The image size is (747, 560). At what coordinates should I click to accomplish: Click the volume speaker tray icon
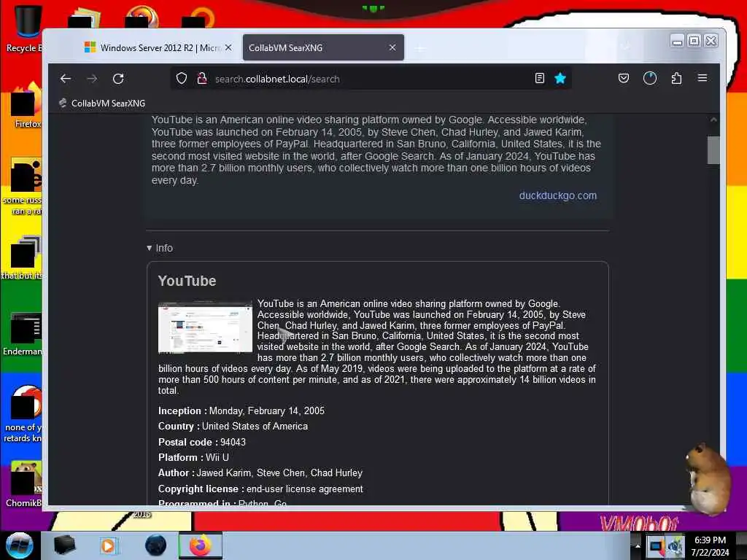[x=676, y=545]
